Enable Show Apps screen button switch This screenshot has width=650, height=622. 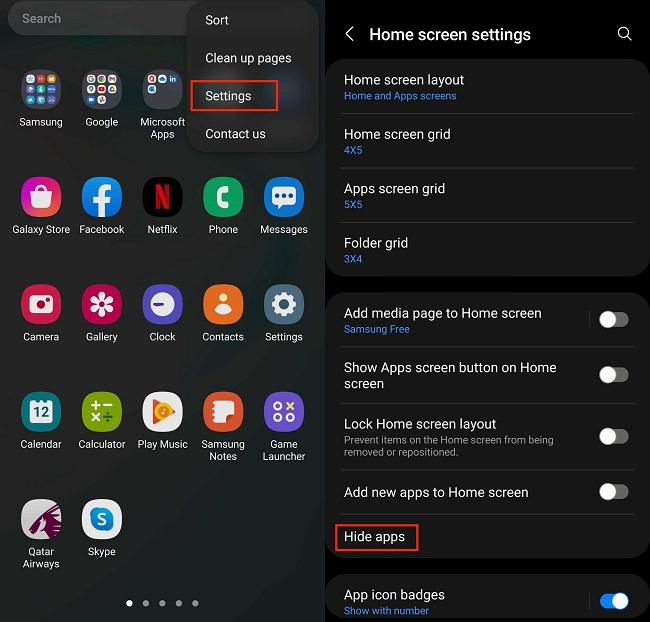(x=614, y=375)
